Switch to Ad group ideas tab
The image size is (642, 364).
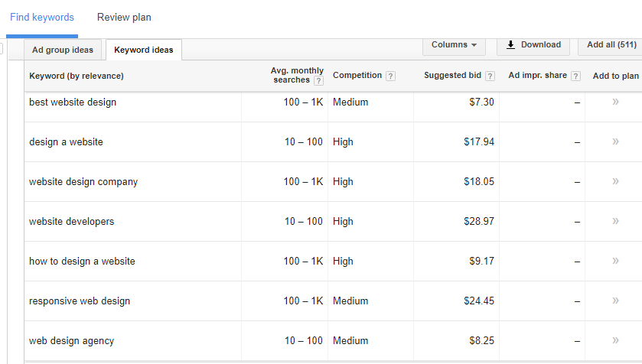[63, 50]
